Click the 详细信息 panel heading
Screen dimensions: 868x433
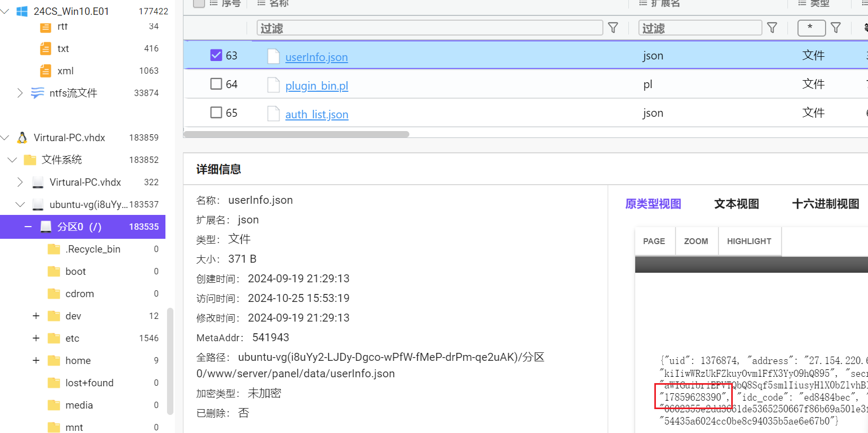[x=218, y=169]
